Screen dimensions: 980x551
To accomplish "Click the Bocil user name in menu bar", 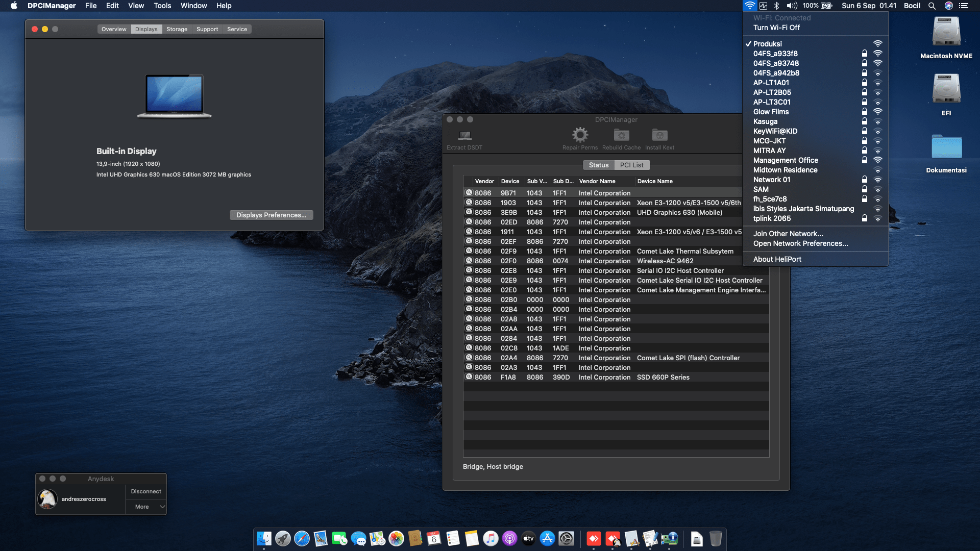I will pos(912,6).
